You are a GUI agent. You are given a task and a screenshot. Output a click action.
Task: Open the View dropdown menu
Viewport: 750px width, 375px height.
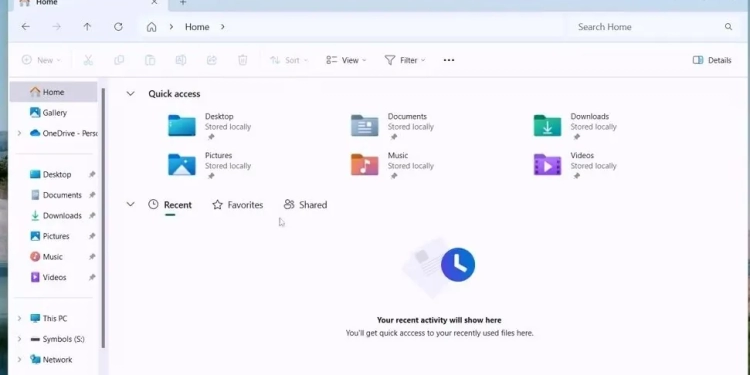[x=346, y=60]
